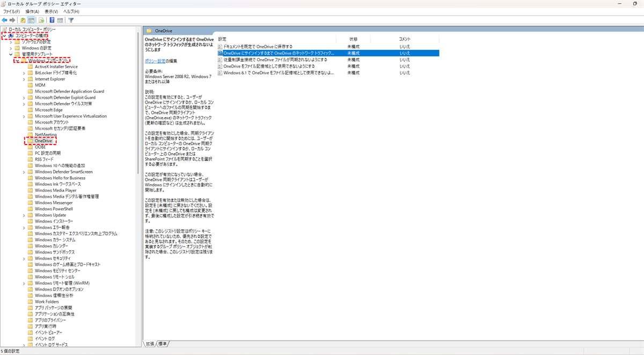644x355 pixels.
Task: Click the policy icon beside ドキュメントを既定で OneDrive に保存する
Action: coord(220,47)
